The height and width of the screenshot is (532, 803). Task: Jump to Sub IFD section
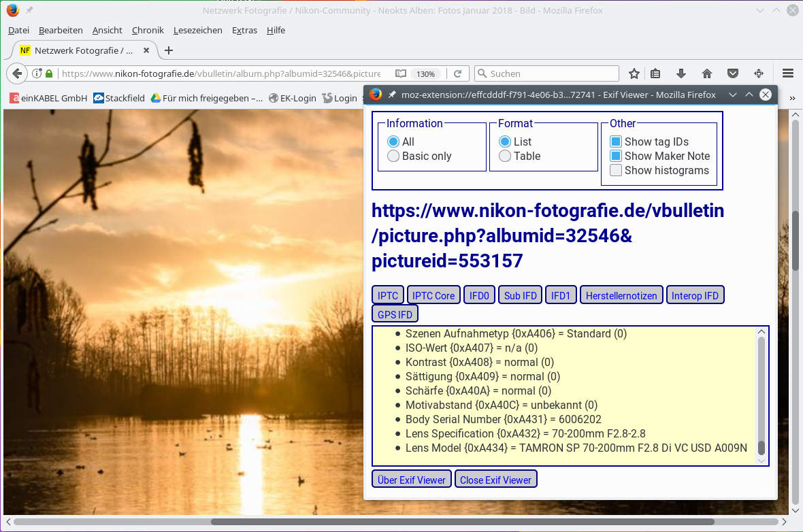[521, 295]
